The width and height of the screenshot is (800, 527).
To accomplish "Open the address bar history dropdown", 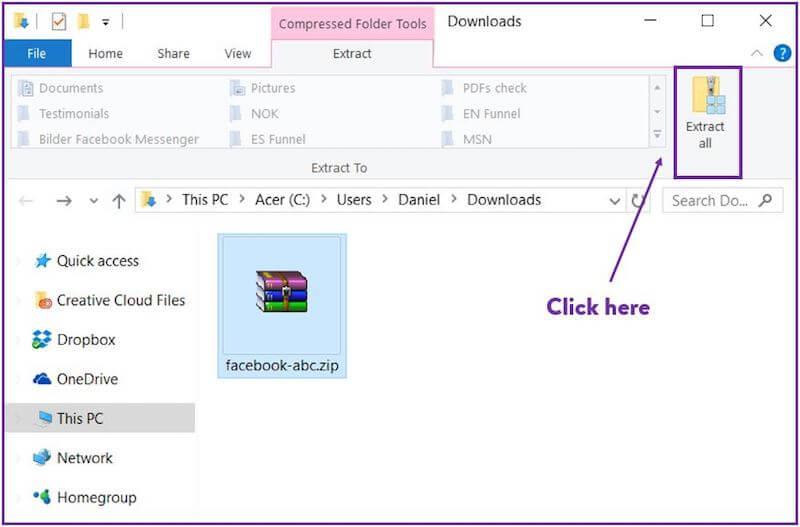I will pyautogui.click(x=615, y=201).
